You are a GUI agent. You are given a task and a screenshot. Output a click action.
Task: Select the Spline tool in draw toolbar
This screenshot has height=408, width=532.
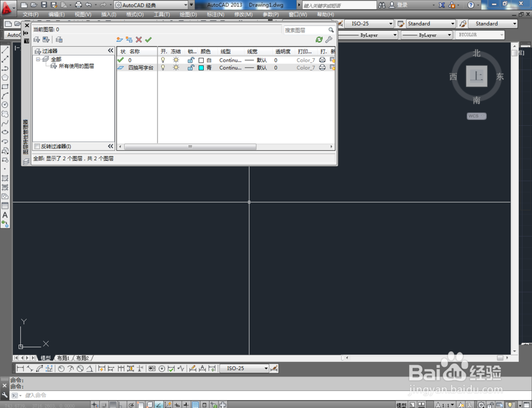(5, 124)
